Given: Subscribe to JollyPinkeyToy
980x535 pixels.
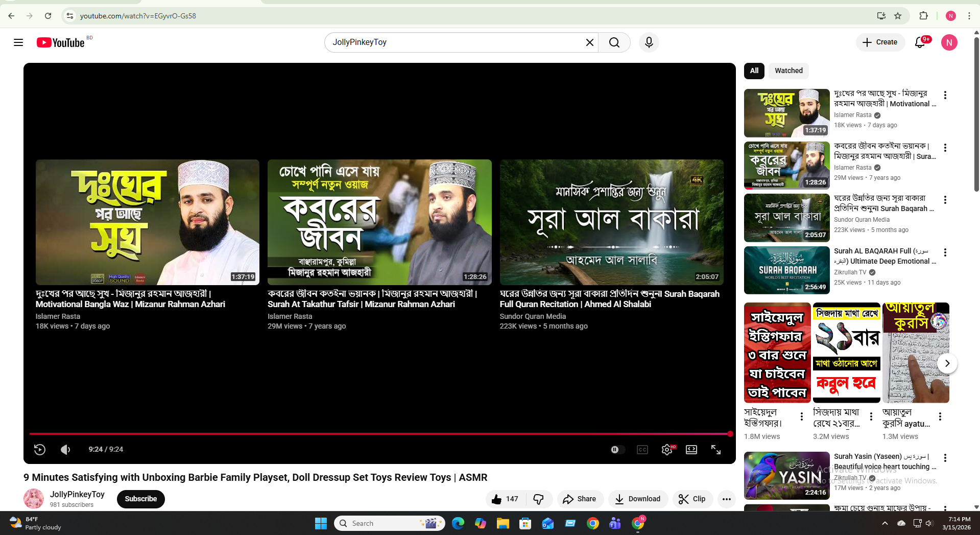Looking at the screenshot, I should [x=141, y=499].
